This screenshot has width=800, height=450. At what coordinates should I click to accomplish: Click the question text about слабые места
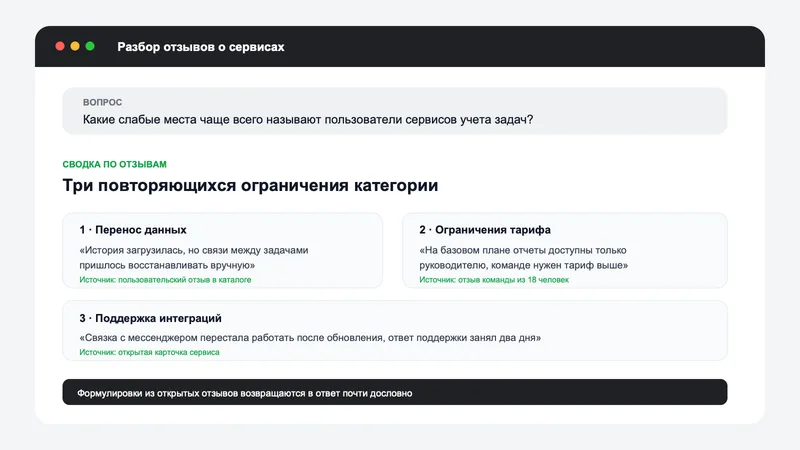coord(308,119)
